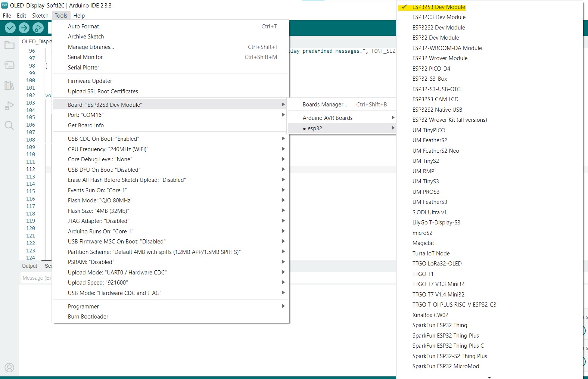Expand Partition Scheme options

click(x=170, y=252)
